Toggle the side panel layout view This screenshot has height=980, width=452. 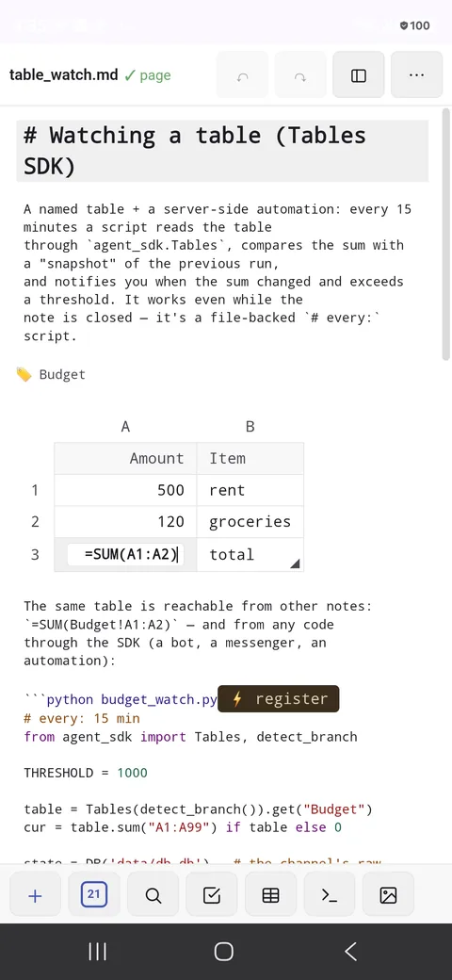[359, 75]
